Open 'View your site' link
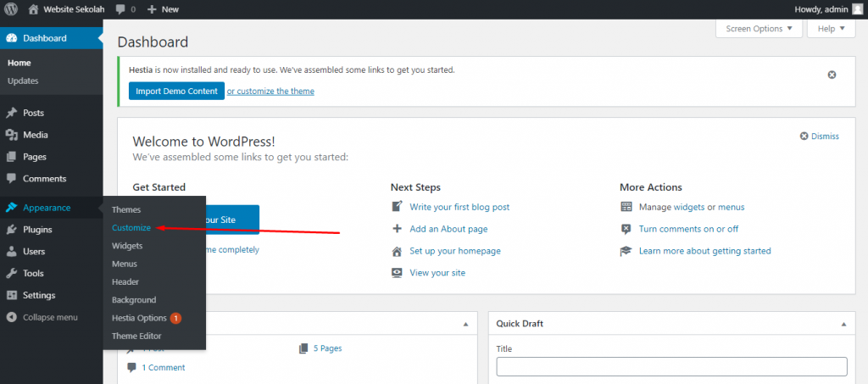 coord(437,273)
